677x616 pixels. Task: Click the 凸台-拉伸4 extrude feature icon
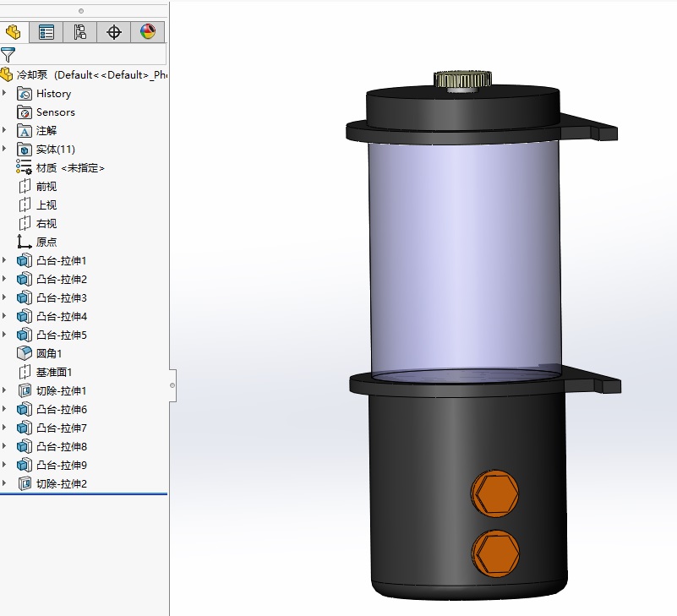[x=25, y=316]
